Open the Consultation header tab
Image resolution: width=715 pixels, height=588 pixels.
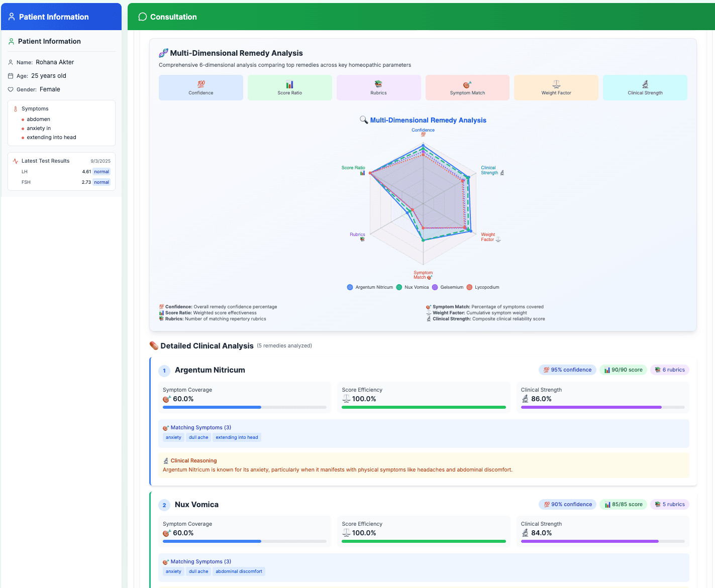pyautogui.click(x=173, y=17)
